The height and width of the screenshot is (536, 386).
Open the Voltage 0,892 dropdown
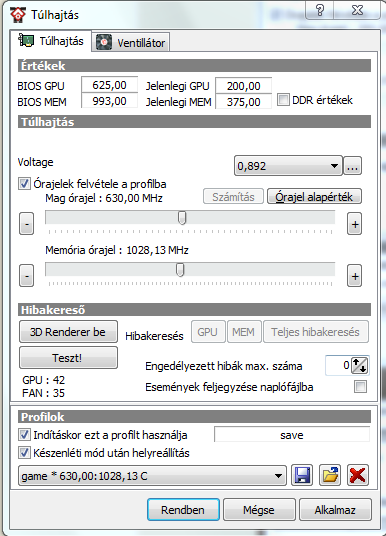[288, 166]
